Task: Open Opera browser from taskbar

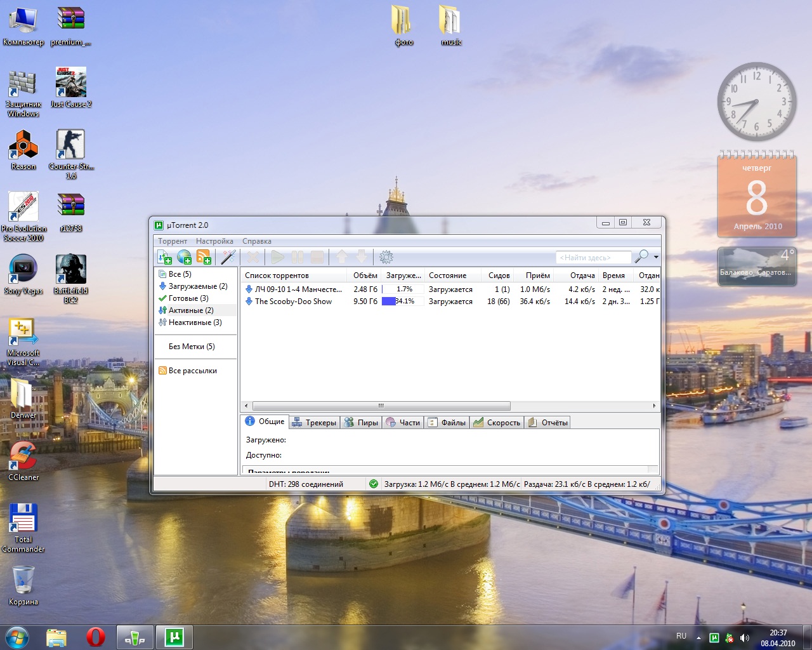Action: coord(96,637)
